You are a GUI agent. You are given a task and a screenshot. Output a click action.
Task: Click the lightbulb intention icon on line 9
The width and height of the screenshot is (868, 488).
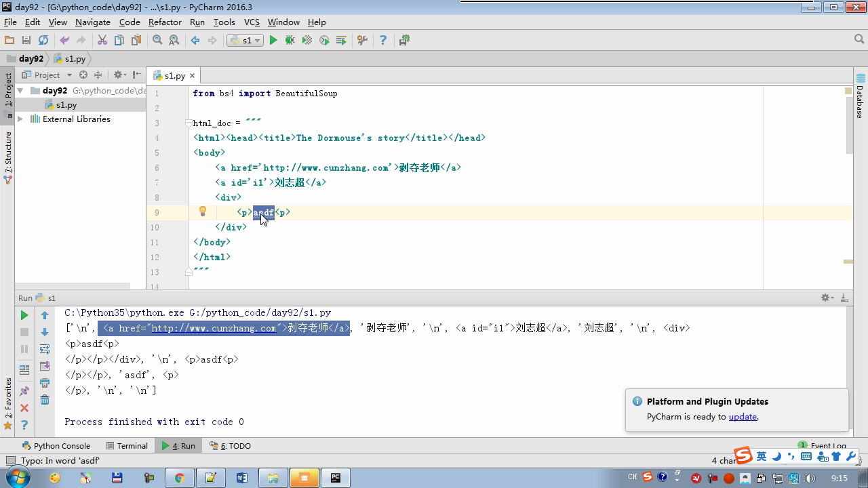[x=202, y=212]
